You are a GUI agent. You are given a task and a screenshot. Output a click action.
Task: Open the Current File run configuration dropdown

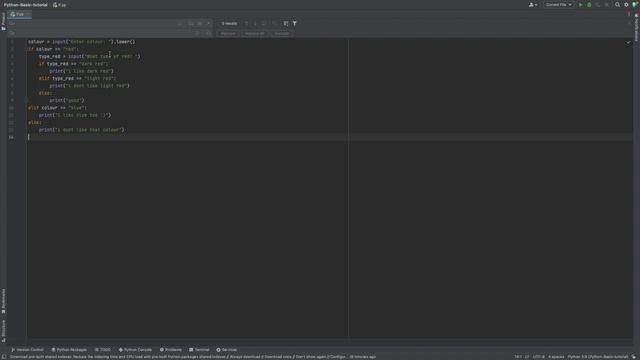click(558, 5)
